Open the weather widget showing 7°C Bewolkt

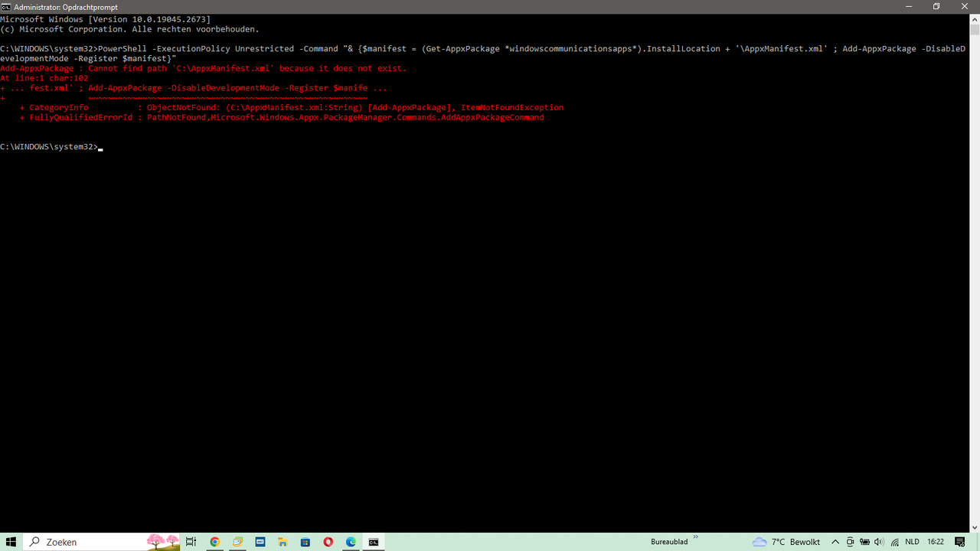786,542
